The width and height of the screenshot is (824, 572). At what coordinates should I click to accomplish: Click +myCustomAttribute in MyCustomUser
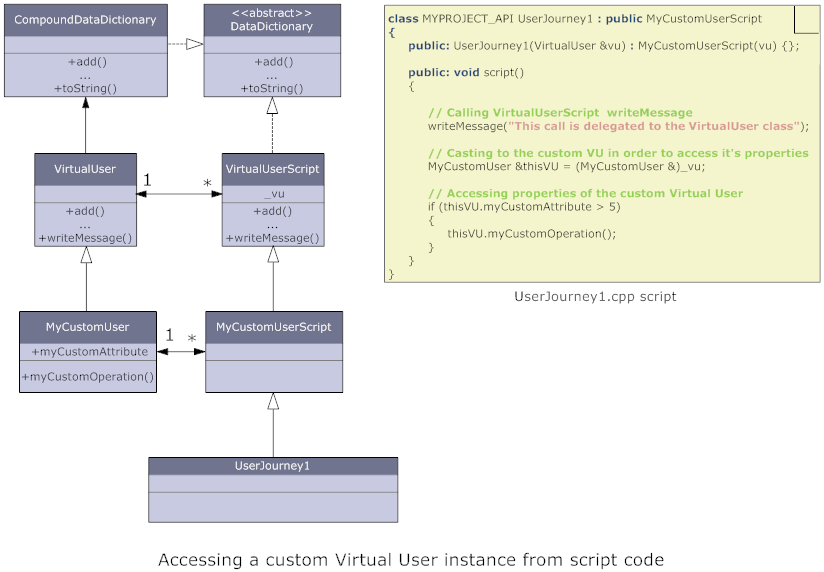pyautogui.click(x=89, y=352)
